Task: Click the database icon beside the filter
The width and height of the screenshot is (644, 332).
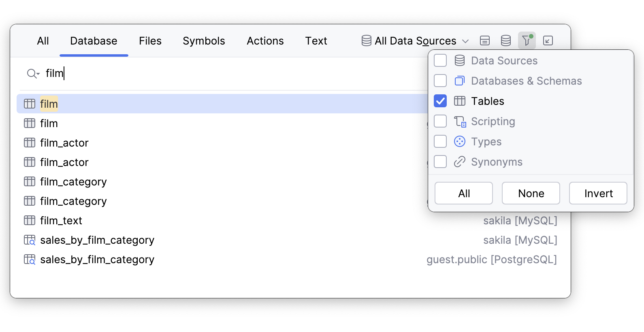Action: [x=505, y=40]
